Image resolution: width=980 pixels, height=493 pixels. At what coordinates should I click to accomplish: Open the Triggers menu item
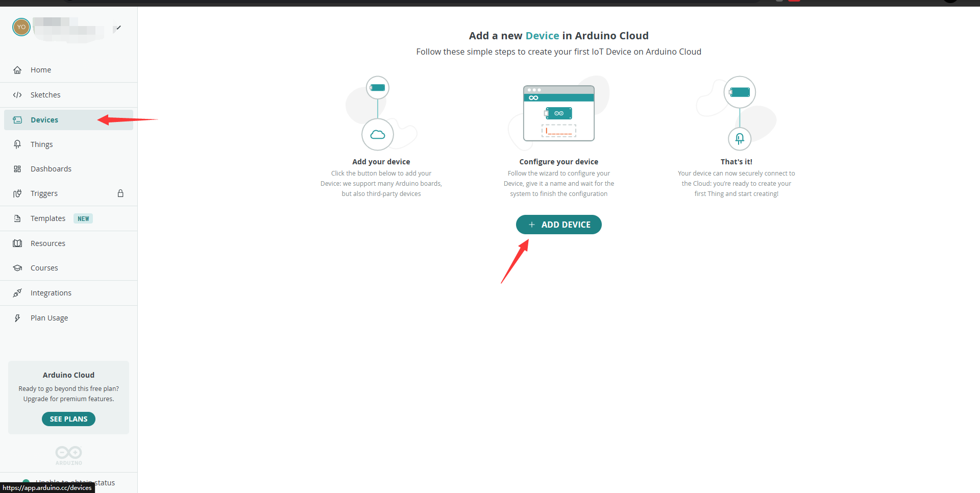pyautogui.click(x=68, y=193)
